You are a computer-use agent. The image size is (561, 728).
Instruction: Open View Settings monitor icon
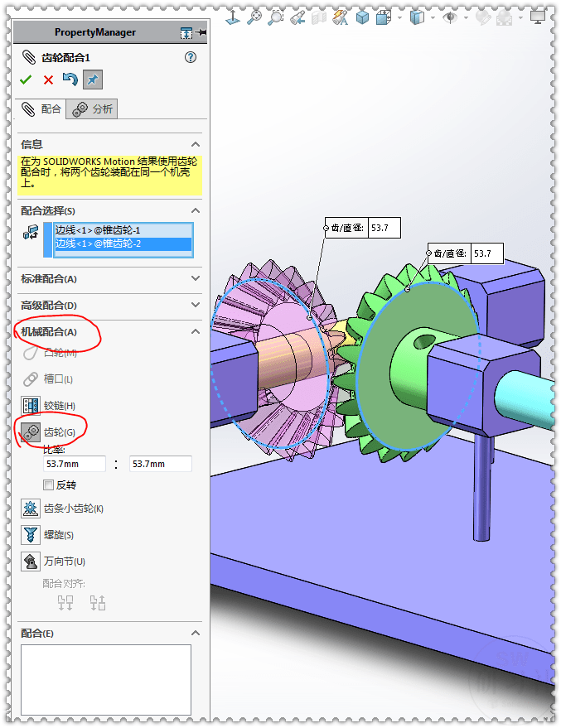click(538, 17)
